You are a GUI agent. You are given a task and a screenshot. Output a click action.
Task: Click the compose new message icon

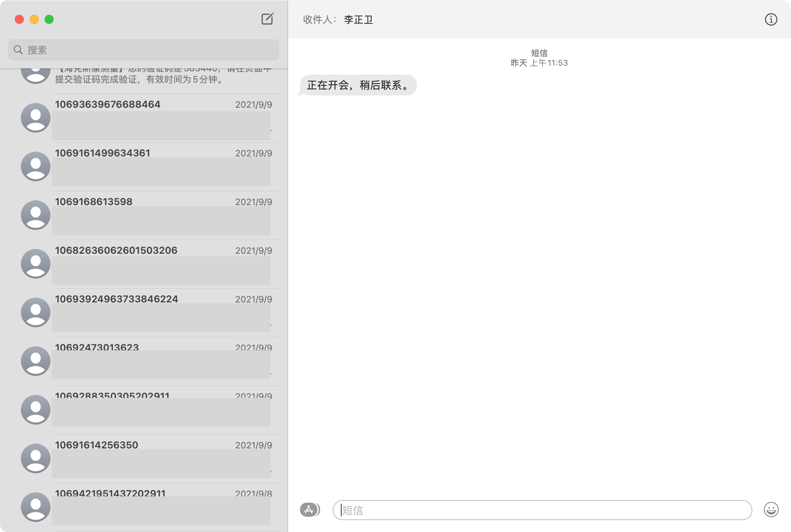tap(267, 19)
